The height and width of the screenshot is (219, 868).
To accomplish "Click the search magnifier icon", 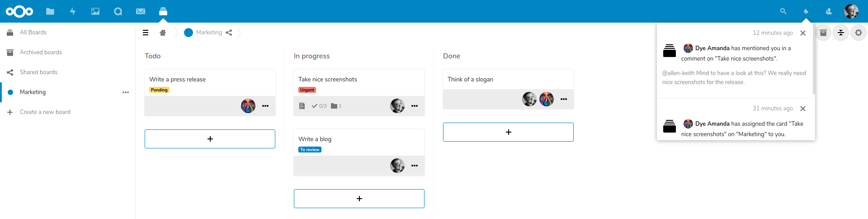I will 783,11.
